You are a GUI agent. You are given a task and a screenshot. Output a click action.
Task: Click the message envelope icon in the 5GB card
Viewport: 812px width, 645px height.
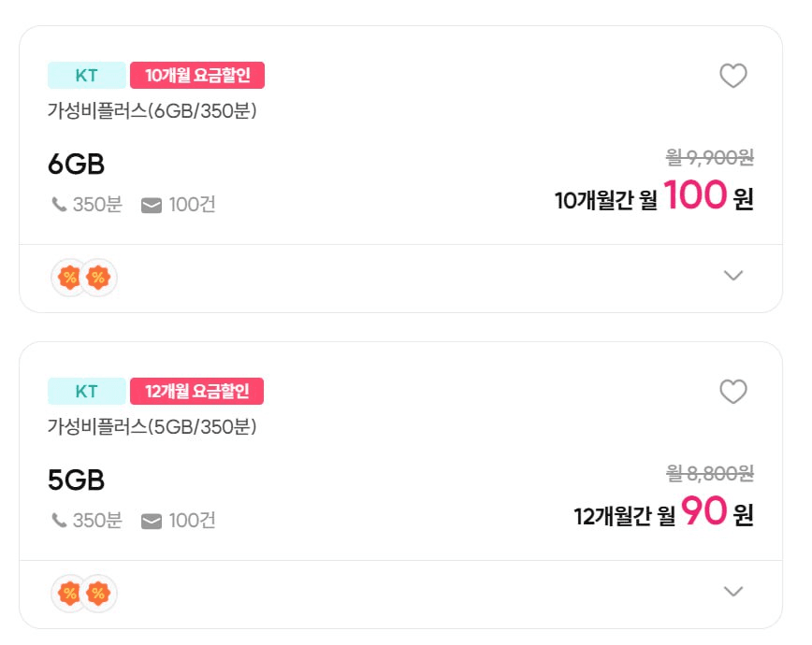152,521
